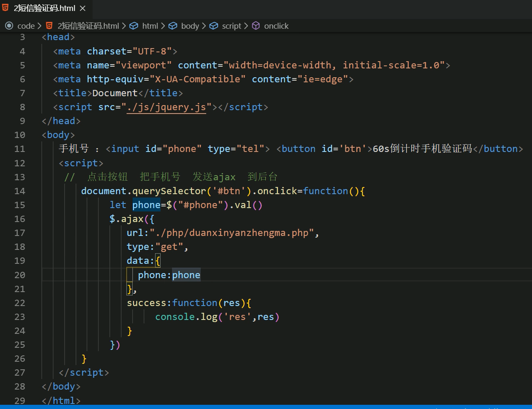Image resolution: width=532 pixels, height=409 pixels.
Task: Click HTML5 icon in the breadcrumb bar
Action: [49, 26]
